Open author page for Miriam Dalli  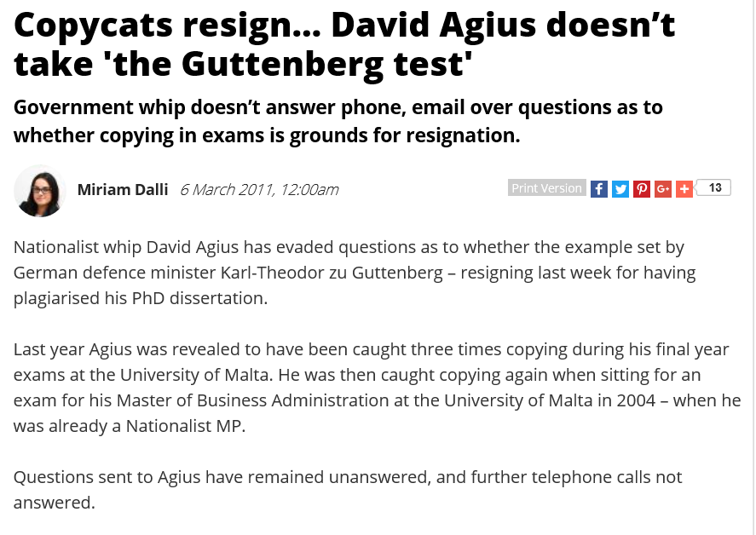point(123,189)
